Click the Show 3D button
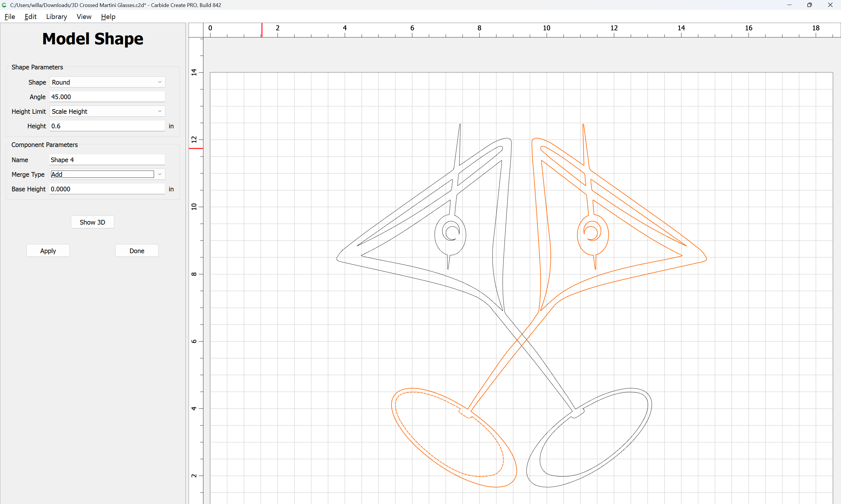This screenshot has height=504, width=841. (x=92, y=222)
